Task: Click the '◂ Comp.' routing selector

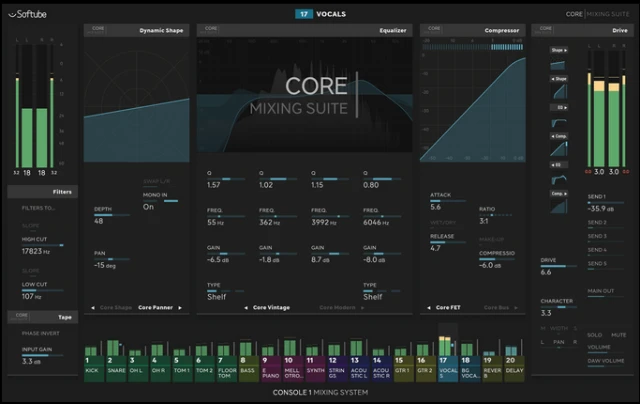Action: click(559, 136)
